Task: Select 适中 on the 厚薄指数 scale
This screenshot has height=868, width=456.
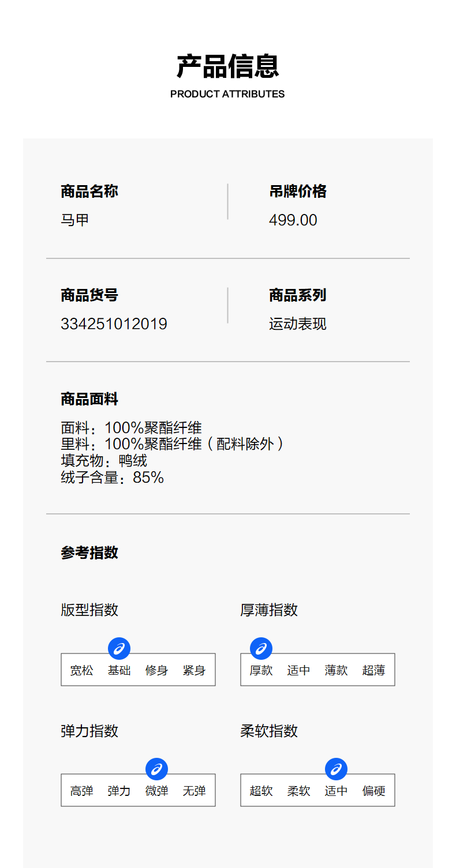Action: pyautogui.click(x=298, y=671)
